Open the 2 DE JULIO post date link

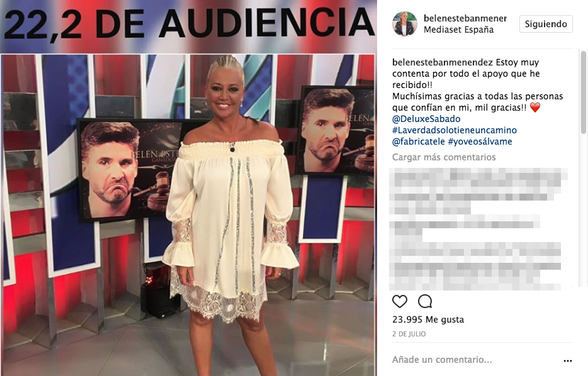coord(409,334)
